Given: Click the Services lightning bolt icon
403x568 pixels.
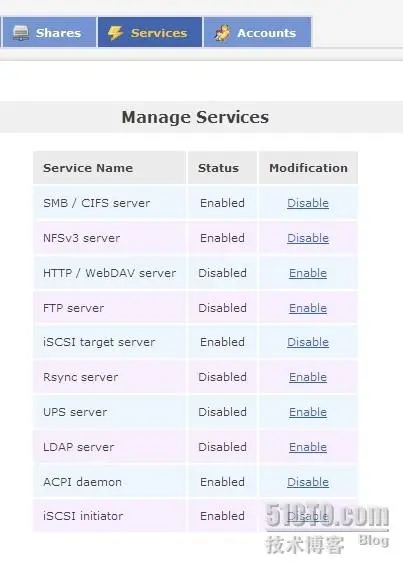Looking at the screenshot, I should pos(116,33).
